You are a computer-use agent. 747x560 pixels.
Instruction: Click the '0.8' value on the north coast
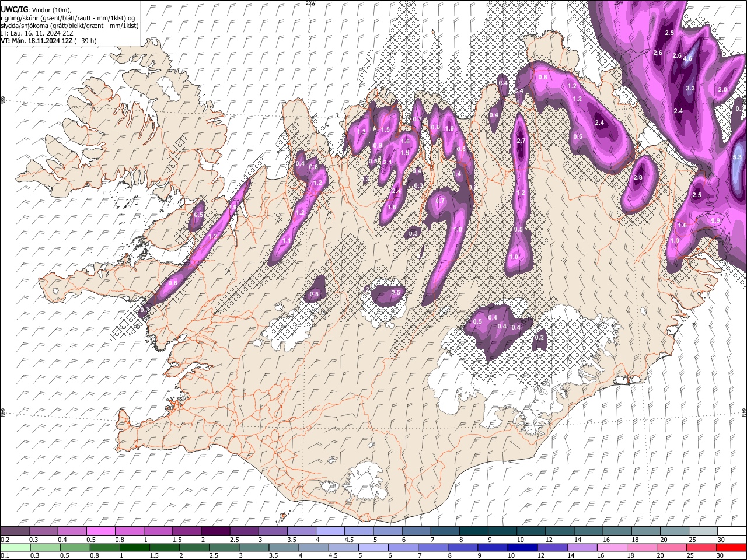click(x=543, y=78)
